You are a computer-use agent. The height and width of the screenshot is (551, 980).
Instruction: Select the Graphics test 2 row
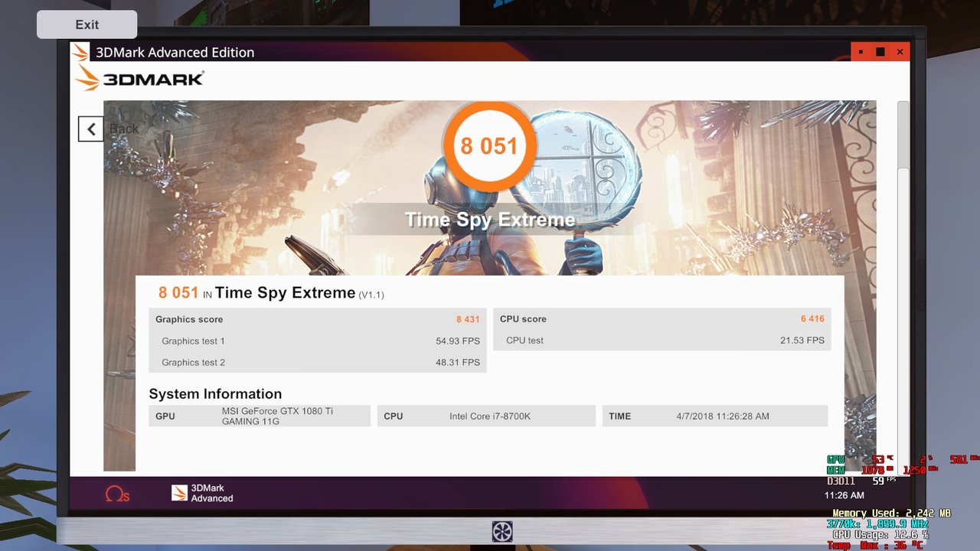[x=318, y=362]
